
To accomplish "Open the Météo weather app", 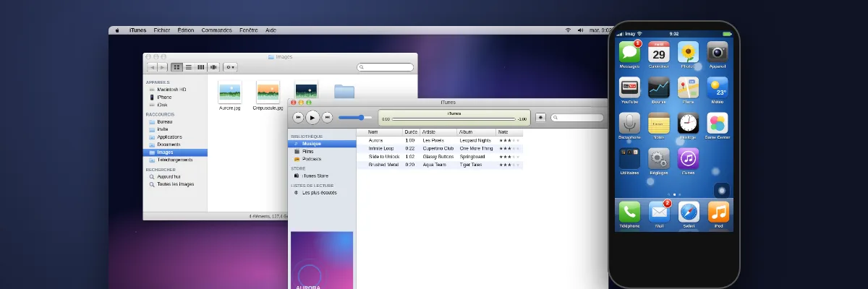I will tap(717, 87).
